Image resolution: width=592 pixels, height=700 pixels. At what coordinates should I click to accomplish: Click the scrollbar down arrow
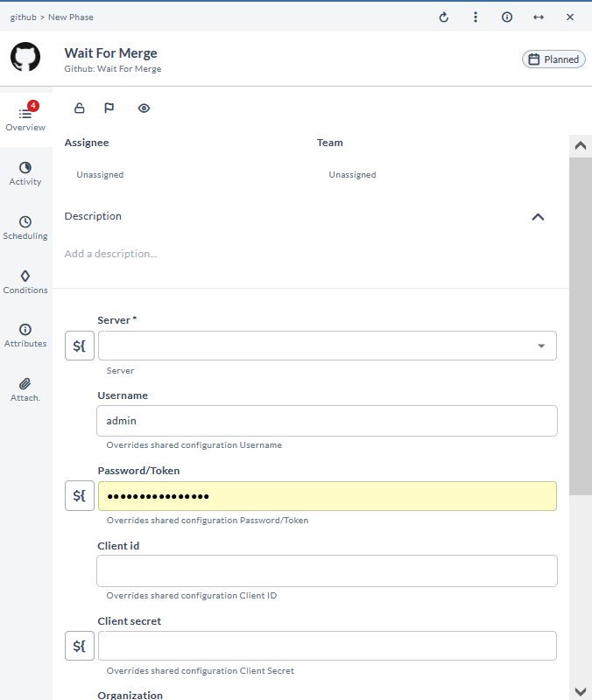coord(580,690)
